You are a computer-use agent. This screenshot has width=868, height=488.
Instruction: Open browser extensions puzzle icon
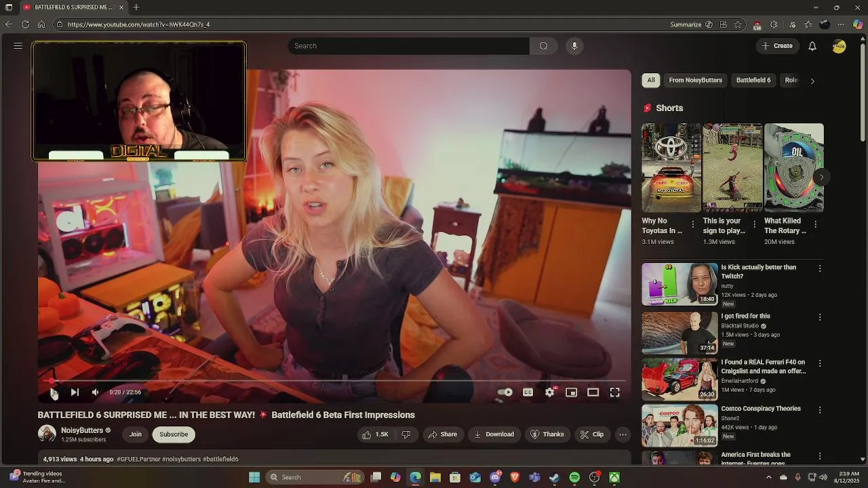[x=774, y=24]
